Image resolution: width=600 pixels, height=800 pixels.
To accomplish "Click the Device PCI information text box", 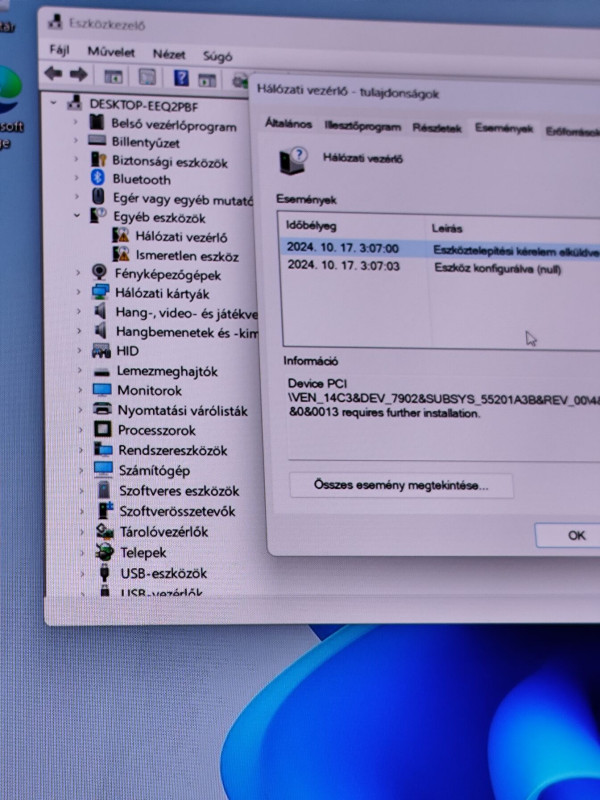I will pos(444,417).
